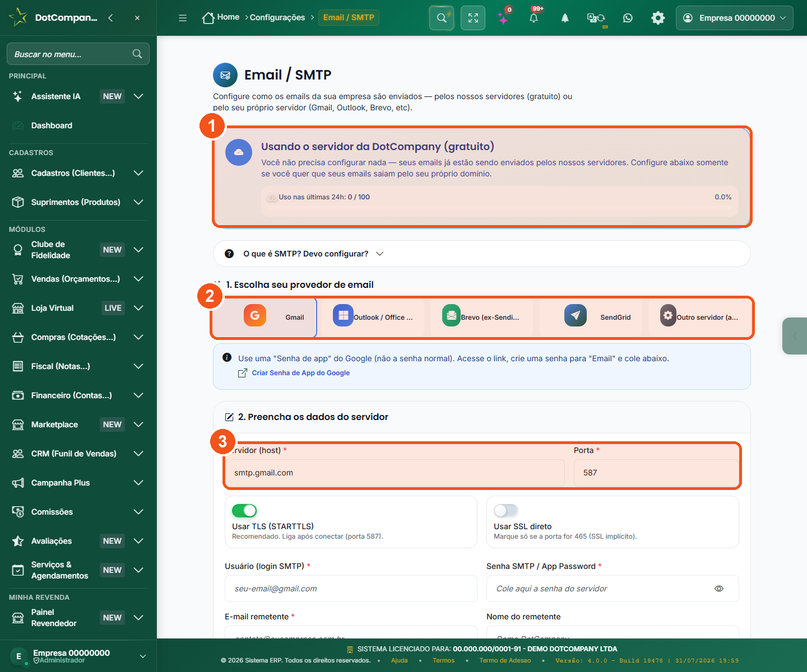Click the Home house icon in breadcrumb

click(208, 18)
